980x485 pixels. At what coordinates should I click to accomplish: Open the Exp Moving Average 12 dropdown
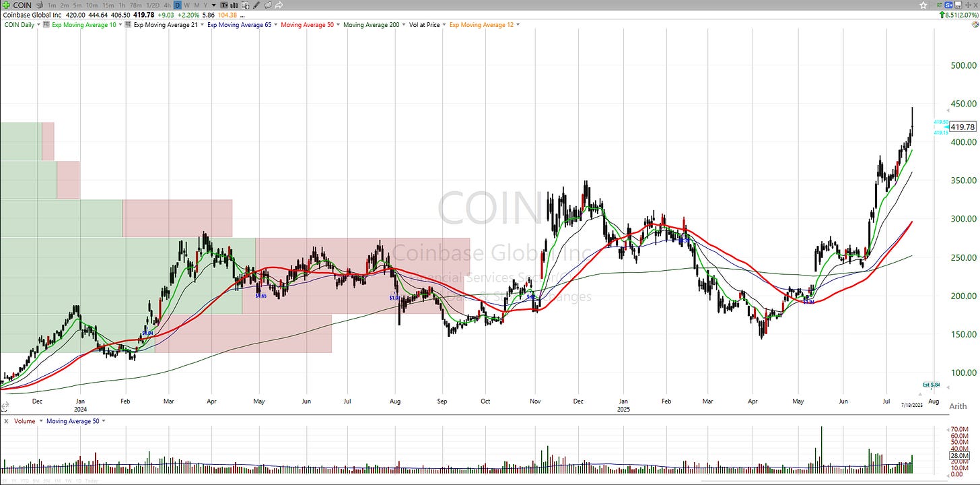(x=518, y=25)
